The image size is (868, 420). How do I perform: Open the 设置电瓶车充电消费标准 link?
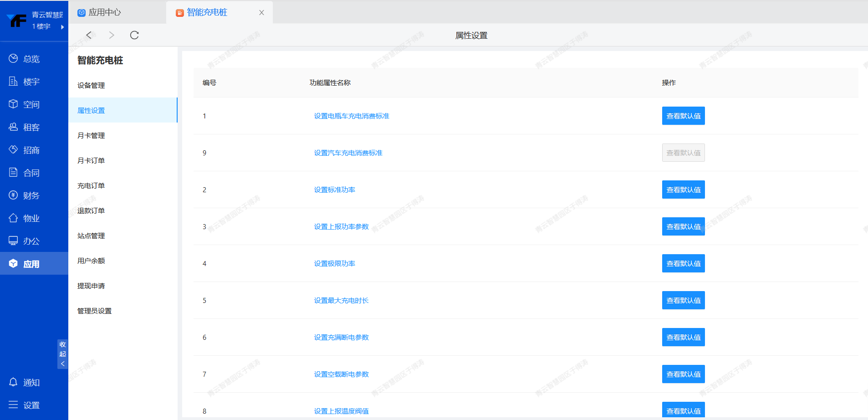pos(352,116)
